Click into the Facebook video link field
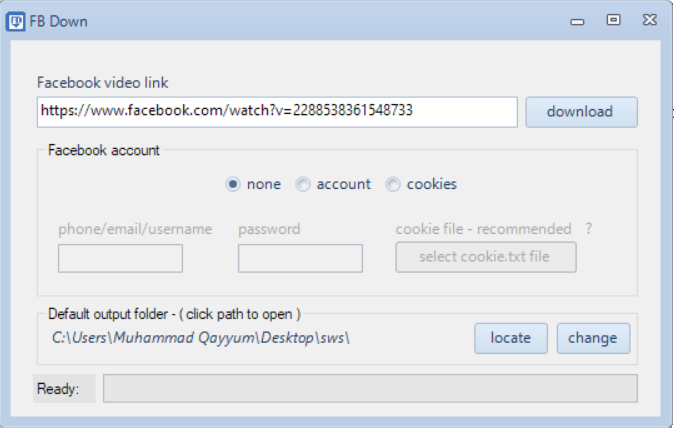Screen dimensions: 674x428 (277, 112)
